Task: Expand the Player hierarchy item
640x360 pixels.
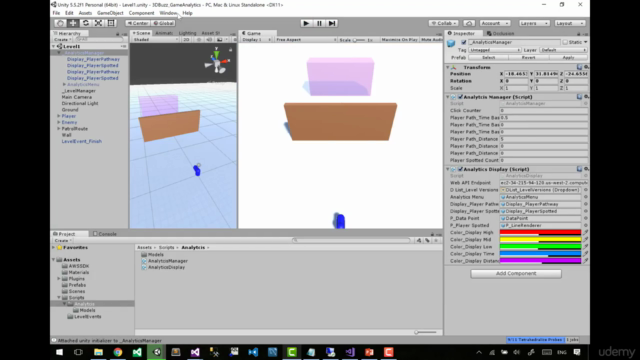Action: tap(59, 116)
